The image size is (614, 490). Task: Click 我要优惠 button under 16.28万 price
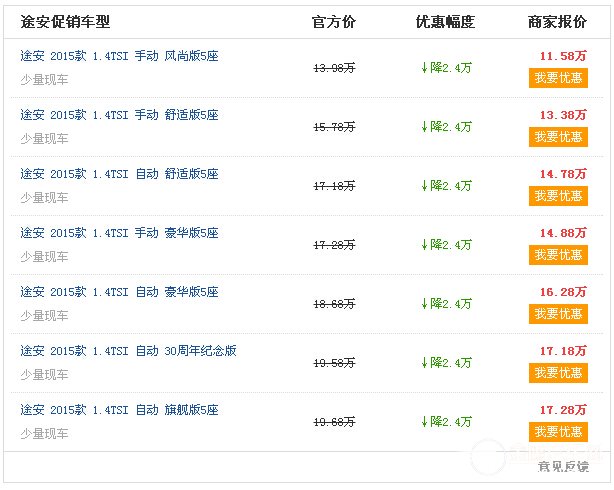[558, 314]
